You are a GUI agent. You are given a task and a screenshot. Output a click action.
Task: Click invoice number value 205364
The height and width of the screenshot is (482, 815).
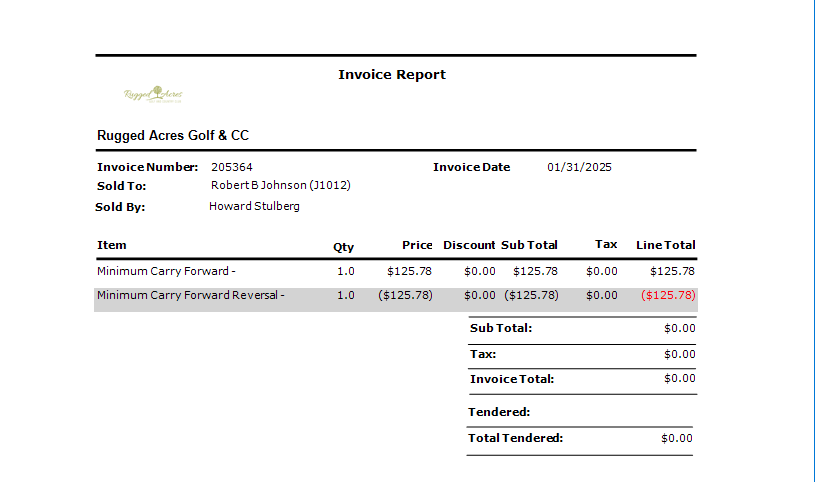(232, 167)
